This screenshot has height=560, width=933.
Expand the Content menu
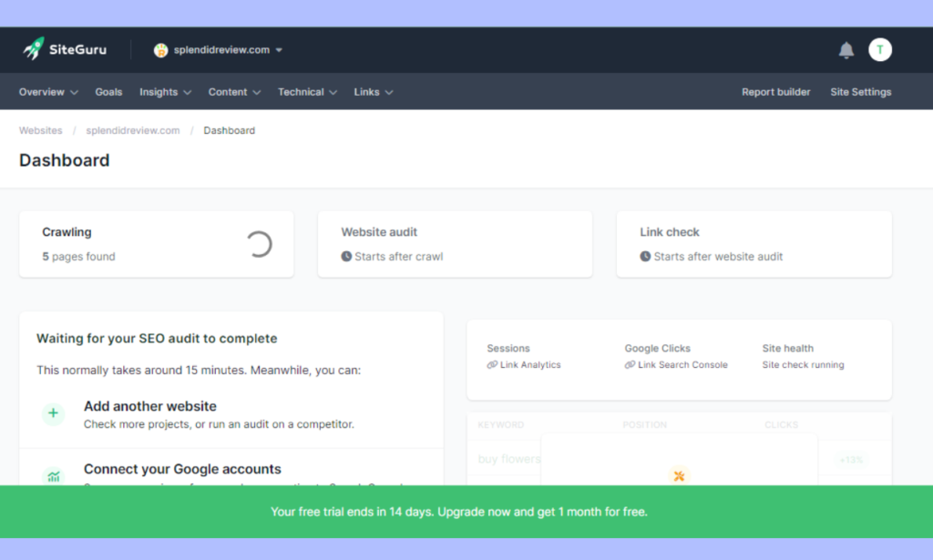pyautogui.click(x=234, y=92)
